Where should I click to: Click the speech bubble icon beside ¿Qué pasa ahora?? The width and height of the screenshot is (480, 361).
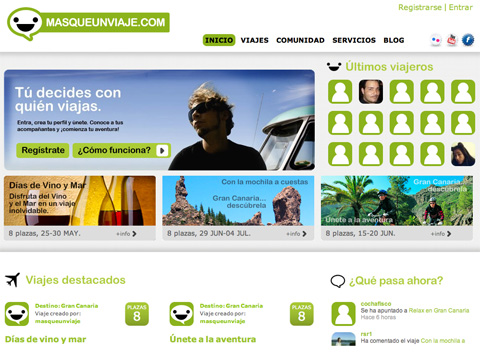coord(337,281)
